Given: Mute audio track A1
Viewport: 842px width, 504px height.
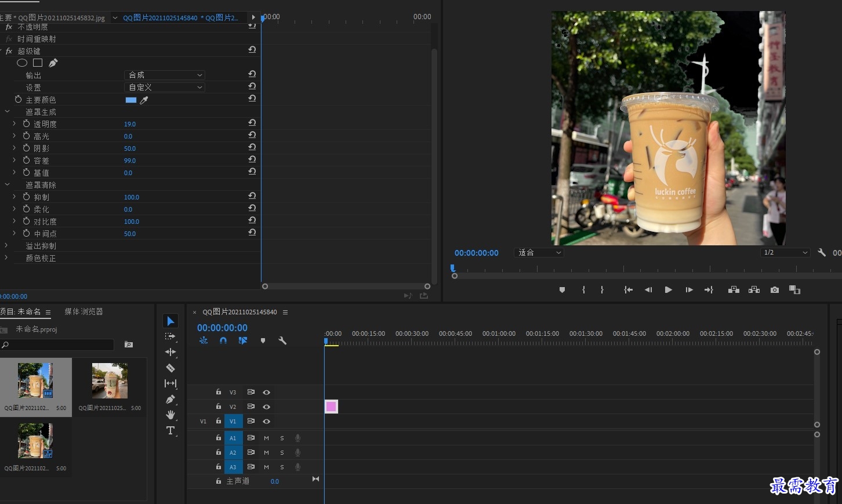Looking at the screenshot, I should pyautogui.click(x=266, y=438).
